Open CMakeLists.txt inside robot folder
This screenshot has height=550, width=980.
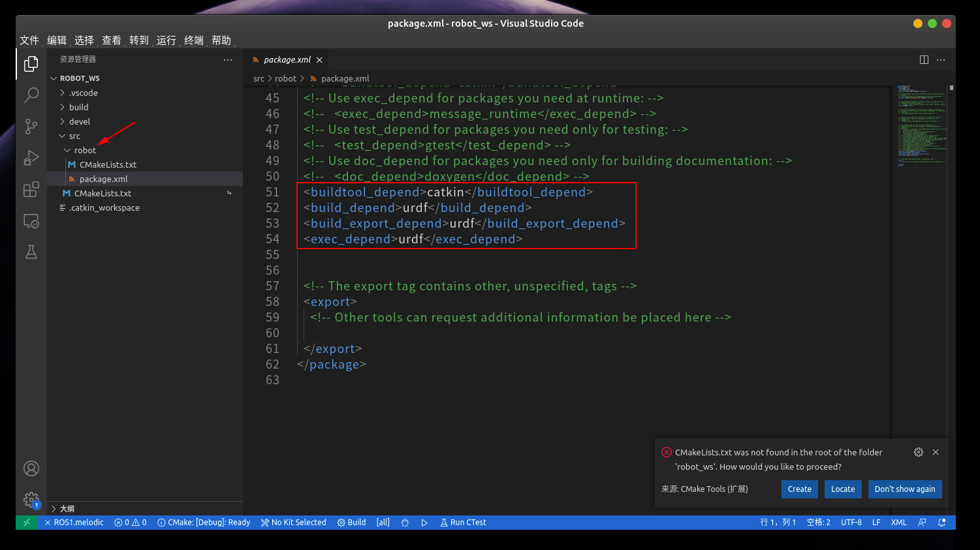tap(145, 164)
